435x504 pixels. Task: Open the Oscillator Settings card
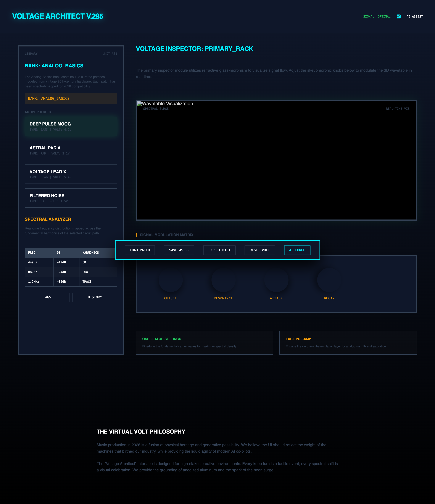(x=204, y=343)
